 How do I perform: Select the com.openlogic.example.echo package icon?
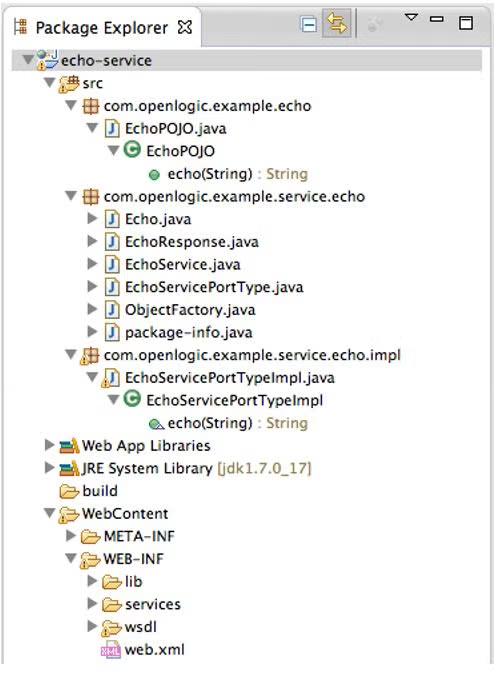[x=90, y=106]
